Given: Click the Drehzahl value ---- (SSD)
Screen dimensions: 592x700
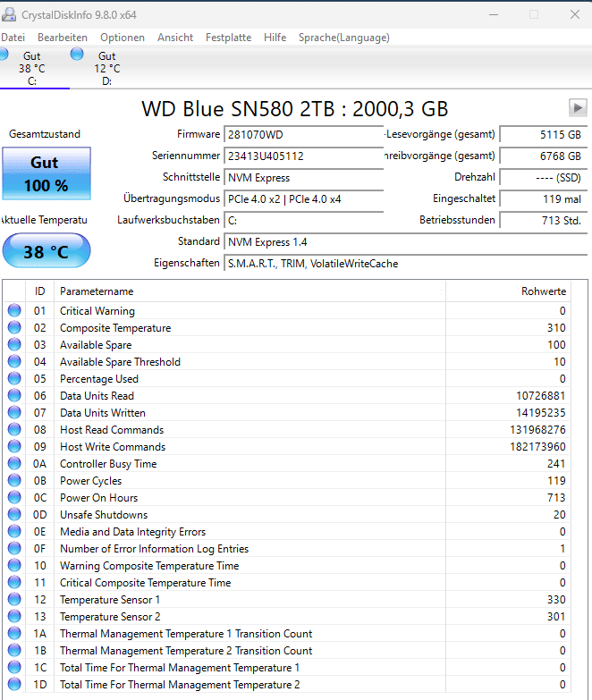Looking at the screenshot, I should click(544, 177).
